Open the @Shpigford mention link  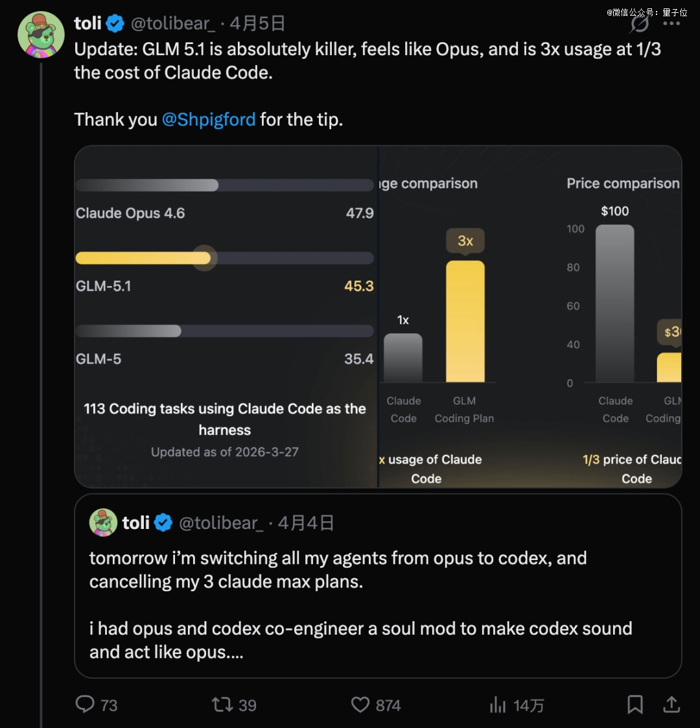[x=209, y=119]
